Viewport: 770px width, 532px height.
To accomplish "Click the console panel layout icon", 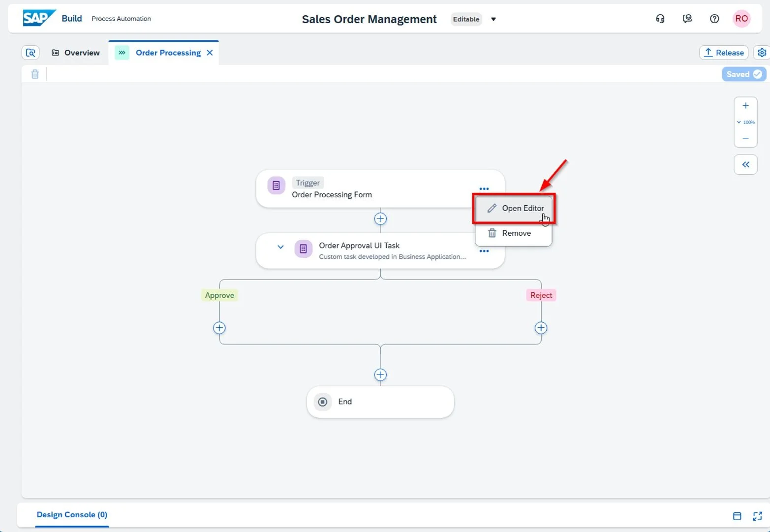I will [x=737, y=516].
